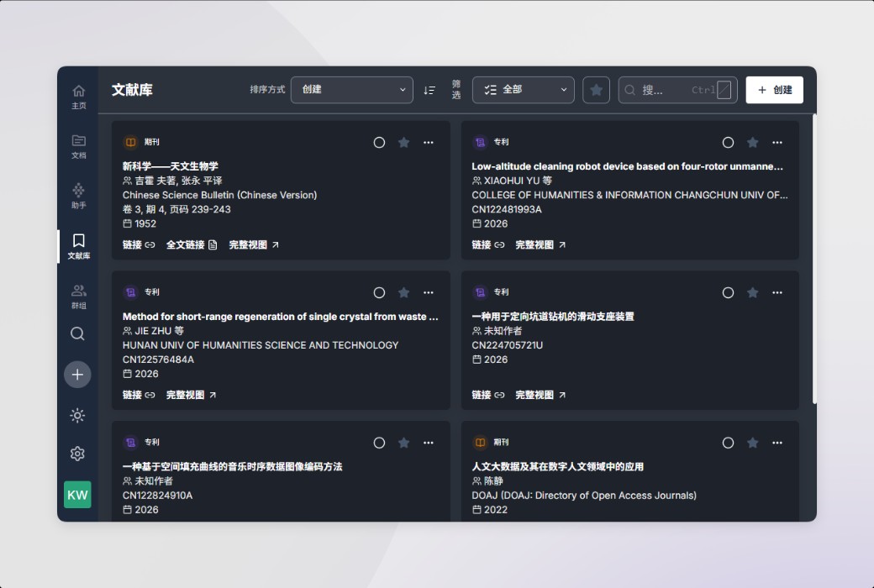Click 专利 patent icon on Method for short-range card
This screenshot has width=874, height=588.
pos(130,292)
